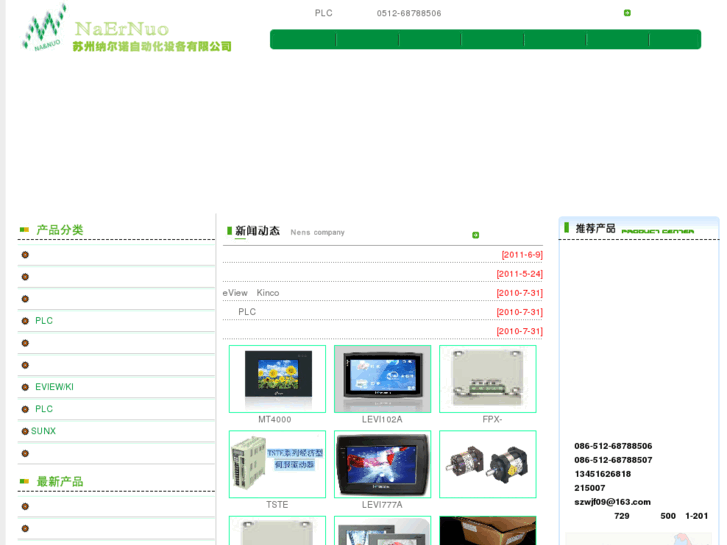Open the PLC category listed just above SUNX
727x545 pixels.
(44, 409)
